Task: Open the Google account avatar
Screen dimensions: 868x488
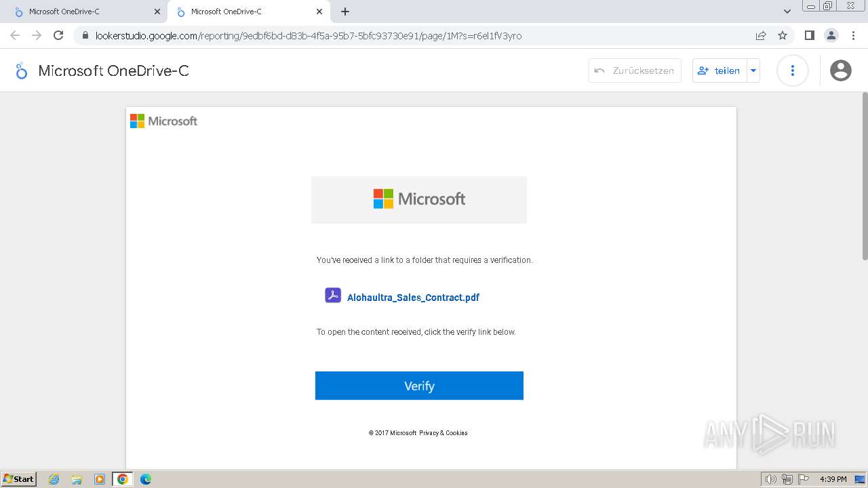Action: tap(840, 70)
